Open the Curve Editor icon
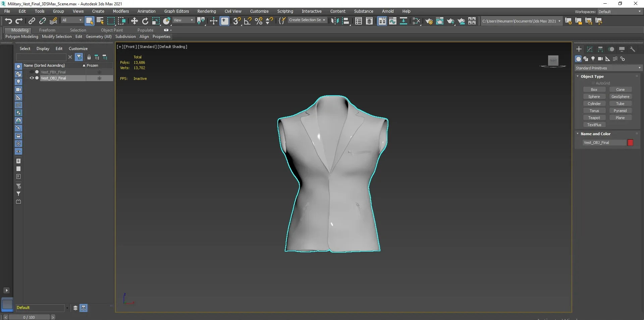The image size is (644, 320). coord(392,21)
